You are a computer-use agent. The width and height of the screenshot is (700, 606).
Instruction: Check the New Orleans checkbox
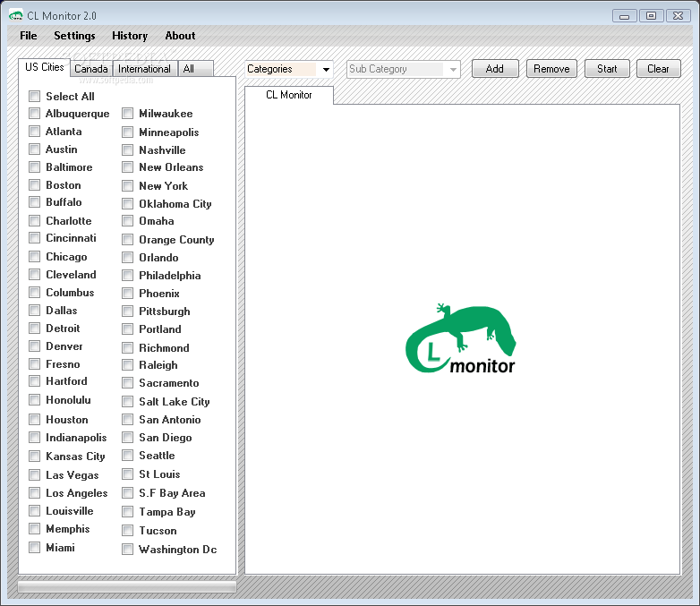(128, 167)
